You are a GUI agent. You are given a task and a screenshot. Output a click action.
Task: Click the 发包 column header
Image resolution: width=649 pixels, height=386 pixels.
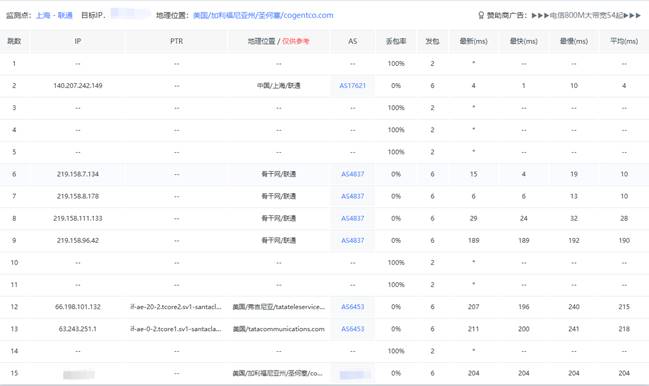[432, 41]
